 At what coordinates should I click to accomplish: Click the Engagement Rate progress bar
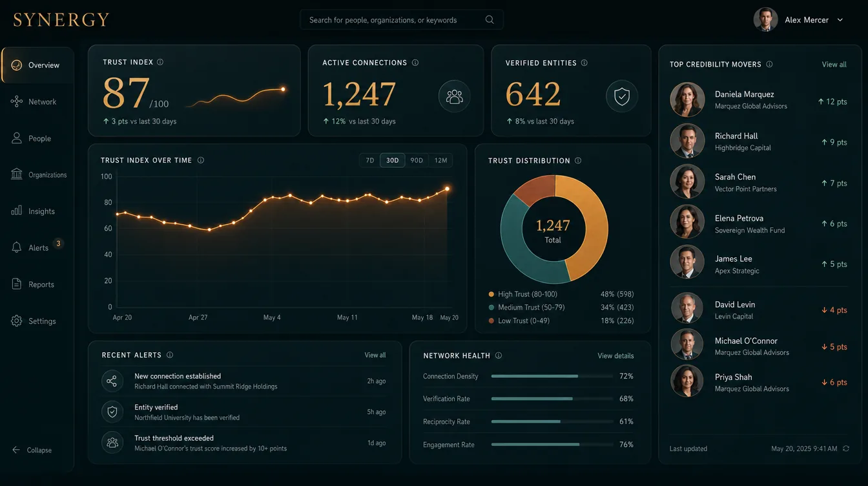point(551,445)
